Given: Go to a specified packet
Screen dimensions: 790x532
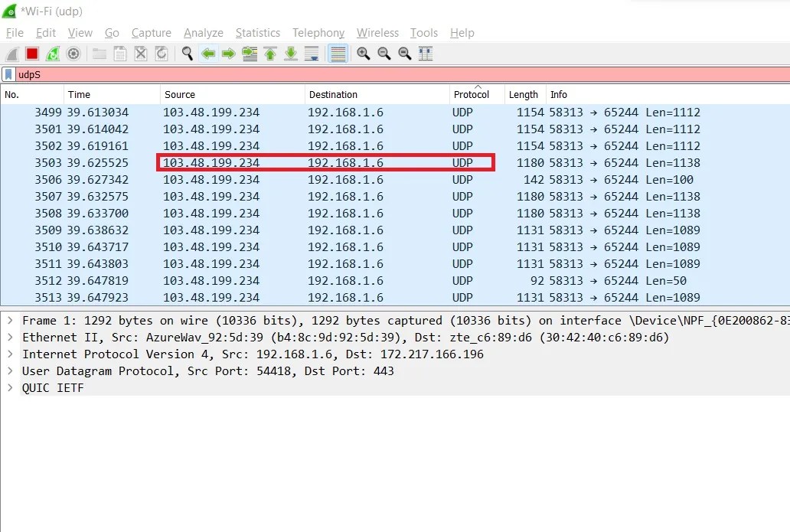Looking at the screenshot, I should (x=250, y=54).
